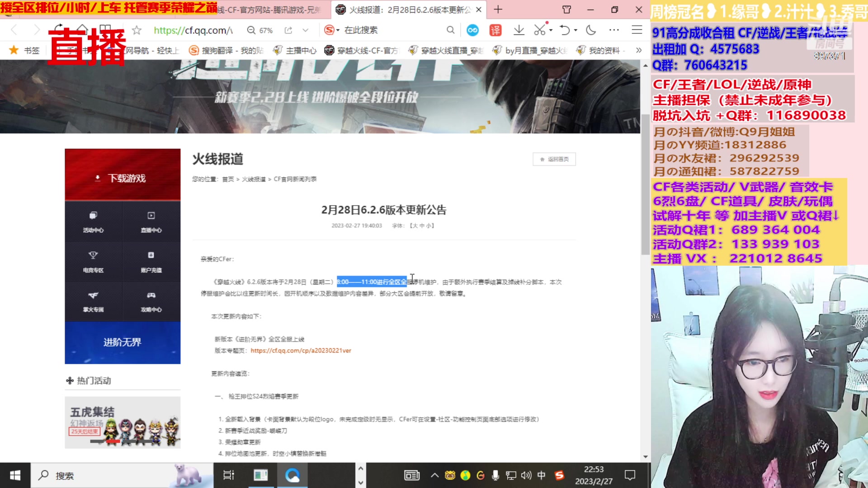Open the Sogou browser taskbar icon

click(292, 475)
